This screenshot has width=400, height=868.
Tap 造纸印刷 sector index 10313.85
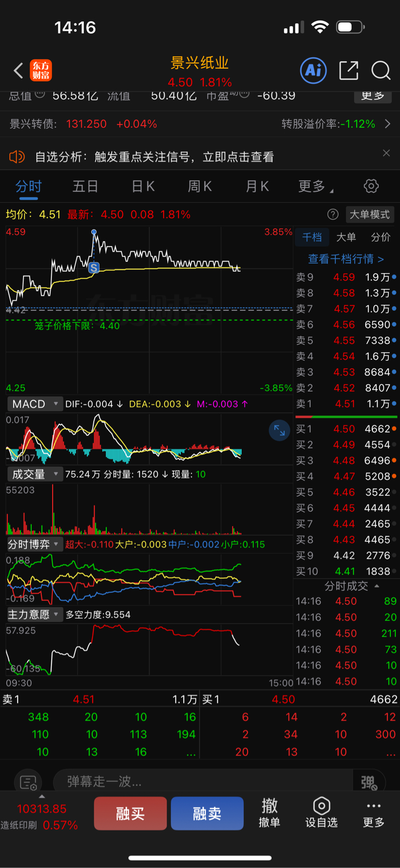[x=42, y=809]
